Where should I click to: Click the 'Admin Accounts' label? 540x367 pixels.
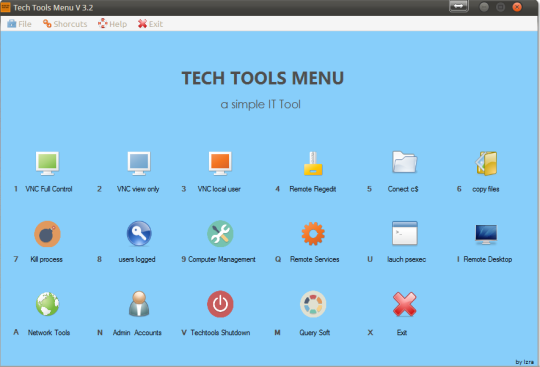coord(137,333)
